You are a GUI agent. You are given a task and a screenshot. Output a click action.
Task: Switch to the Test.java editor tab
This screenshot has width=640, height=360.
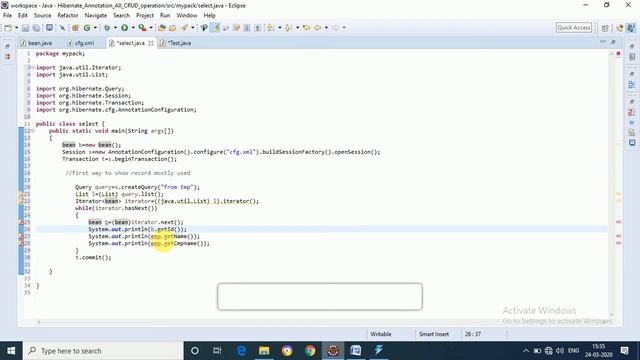[x=176, y=43]
